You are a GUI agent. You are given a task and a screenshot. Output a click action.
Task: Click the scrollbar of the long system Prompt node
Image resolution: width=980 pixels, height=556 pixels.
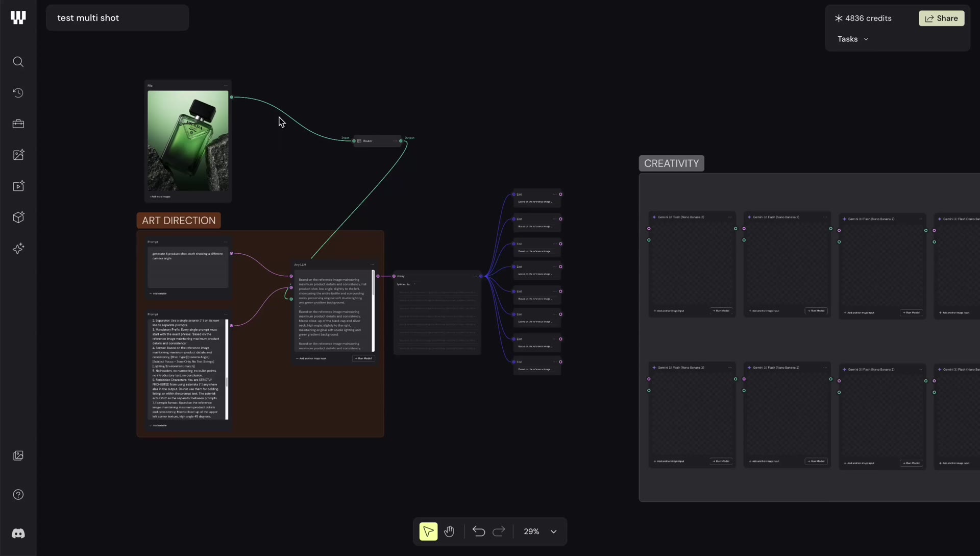tap(227, 369)
